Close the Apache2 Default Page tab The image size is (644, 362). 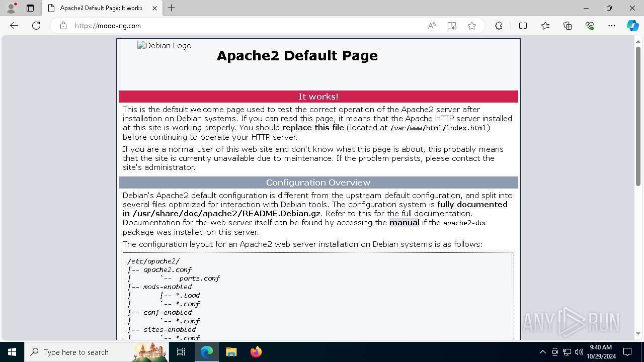(154, 8)
